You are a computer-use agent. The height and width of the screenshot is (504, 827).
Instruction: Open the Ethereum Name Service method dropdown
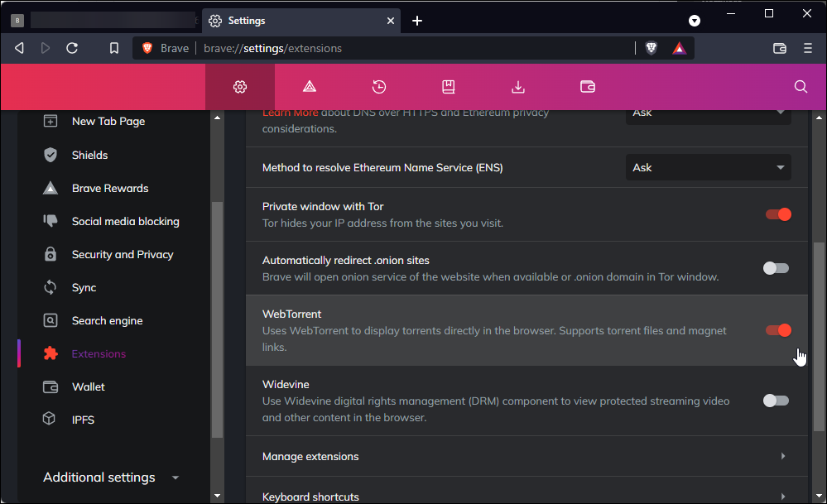click(708, 167)
